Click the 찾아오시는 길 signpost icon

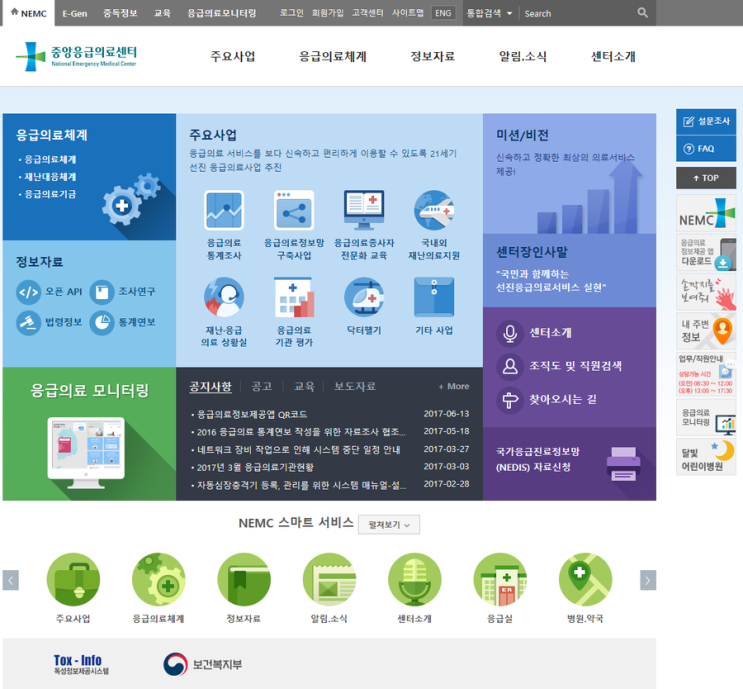pos(510,400)
